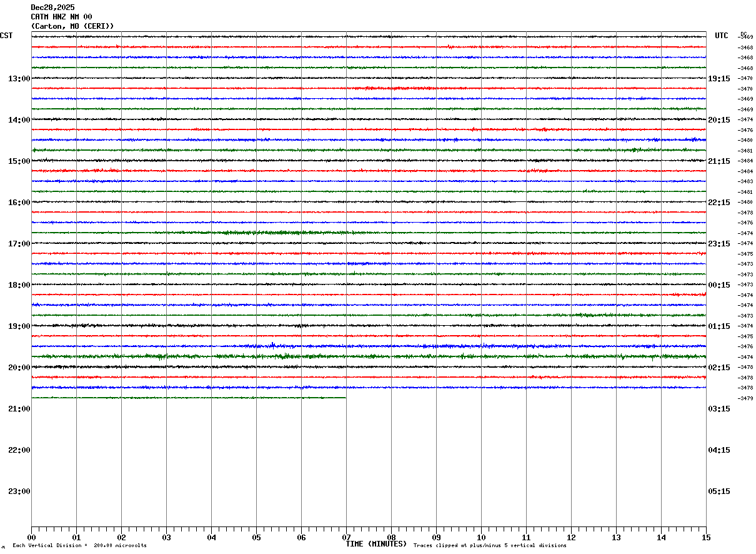Click minute 13 on the time axis

(x=616, y=537)
